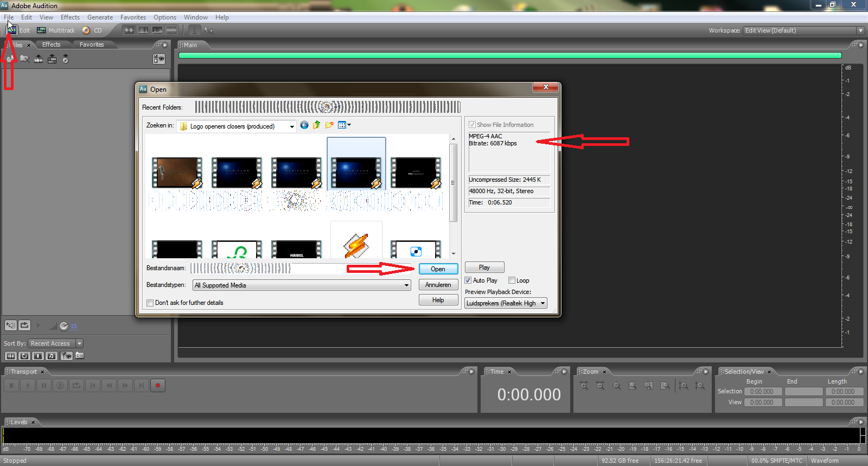This screenshot has width=868, height=466.
Task: Toggle the loop preview button in Files panel
Action: click(24, 325)
